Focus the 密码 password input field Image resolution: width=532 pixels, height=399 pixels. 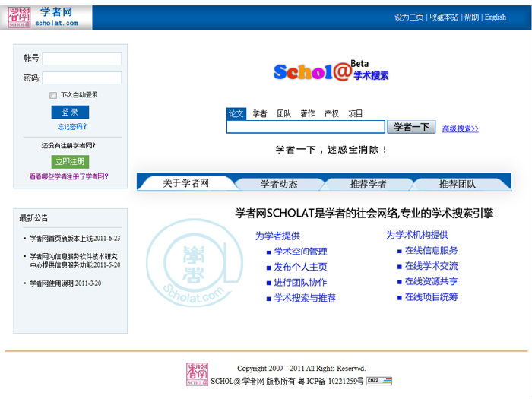coord(82,78)
